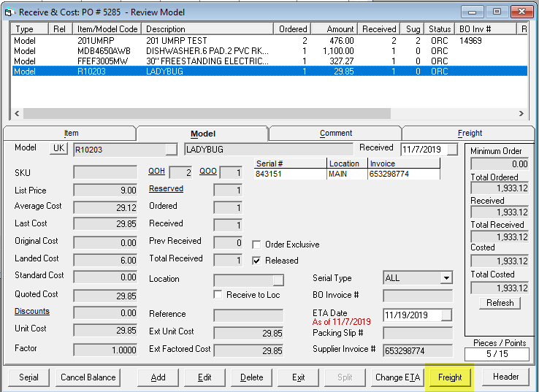Select the R10203 LADYBUG row
539x392 pixels.
pos(269,72)
